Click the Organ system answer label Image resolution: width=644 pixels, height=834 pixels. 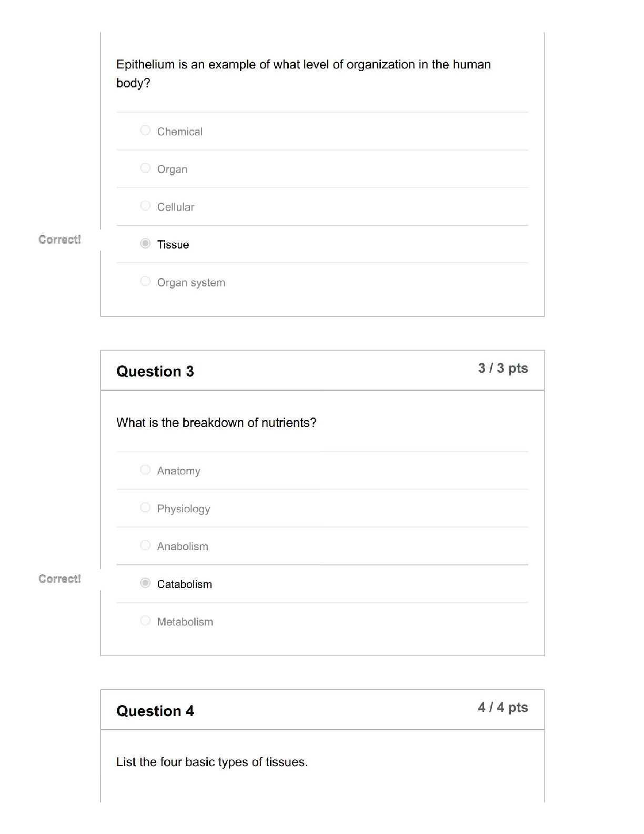[x=191, y=283]
